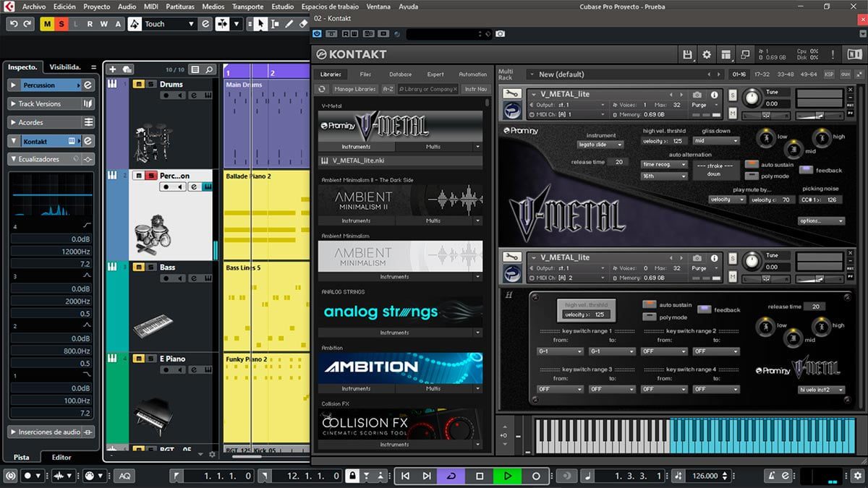Add a new track with plus button
868x488 pixels.
[112, 69]
